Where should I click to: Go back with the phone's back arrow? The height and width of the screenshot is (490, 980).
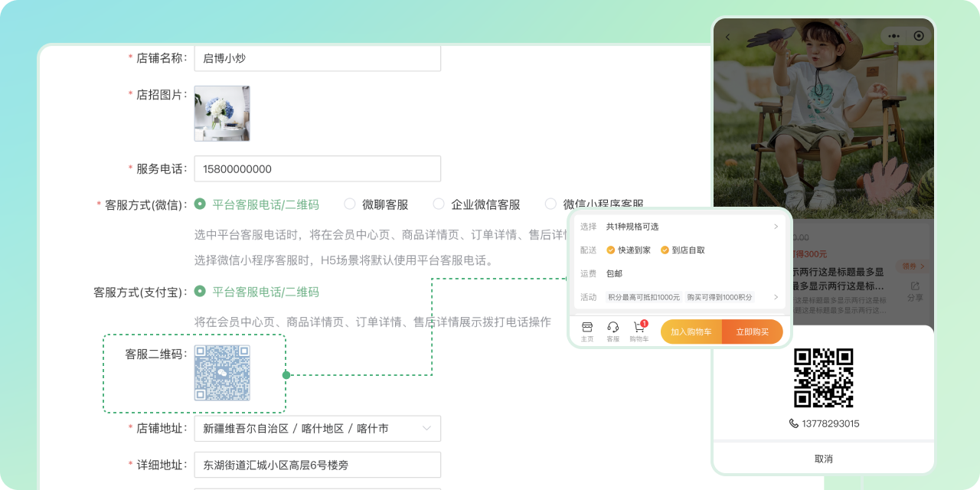pos(727,36)
